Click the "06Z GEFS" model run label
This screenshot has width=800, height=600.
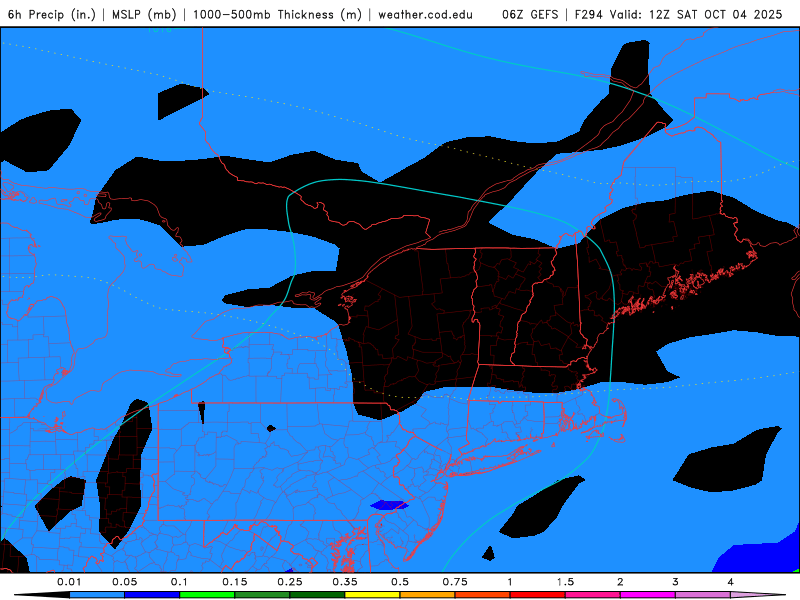point(530,14)
